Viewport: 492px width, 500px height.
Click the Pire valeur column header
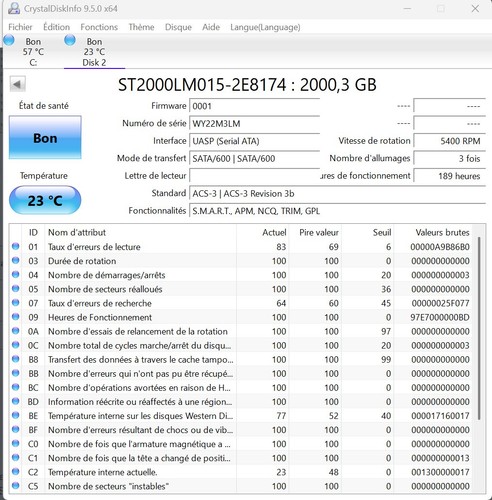pyautogui.click(x=315, y=232)
